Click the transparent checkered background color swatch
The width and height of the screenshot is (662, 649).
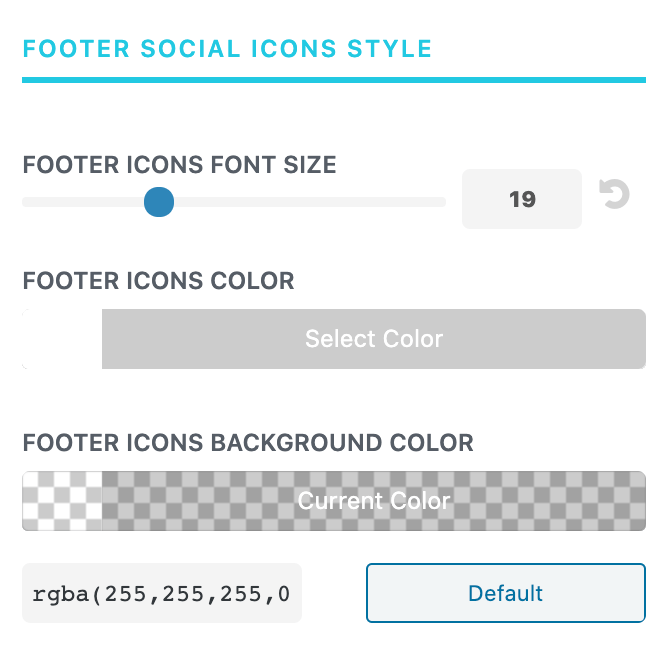point(62,501)
